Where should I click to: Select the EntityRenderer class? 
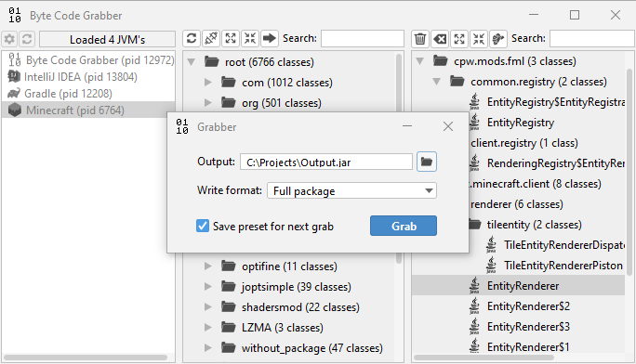[x=514, y=286]
